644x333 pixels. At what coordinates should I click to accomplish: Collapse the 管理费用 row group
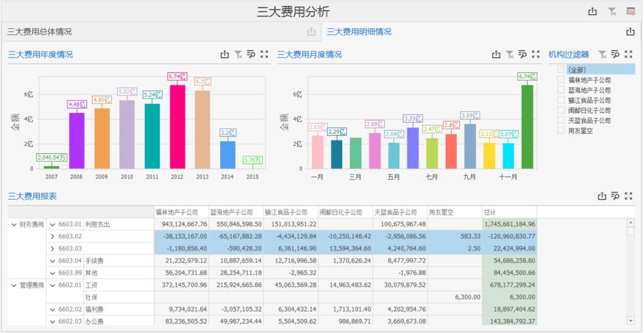[x=14, y=286]
